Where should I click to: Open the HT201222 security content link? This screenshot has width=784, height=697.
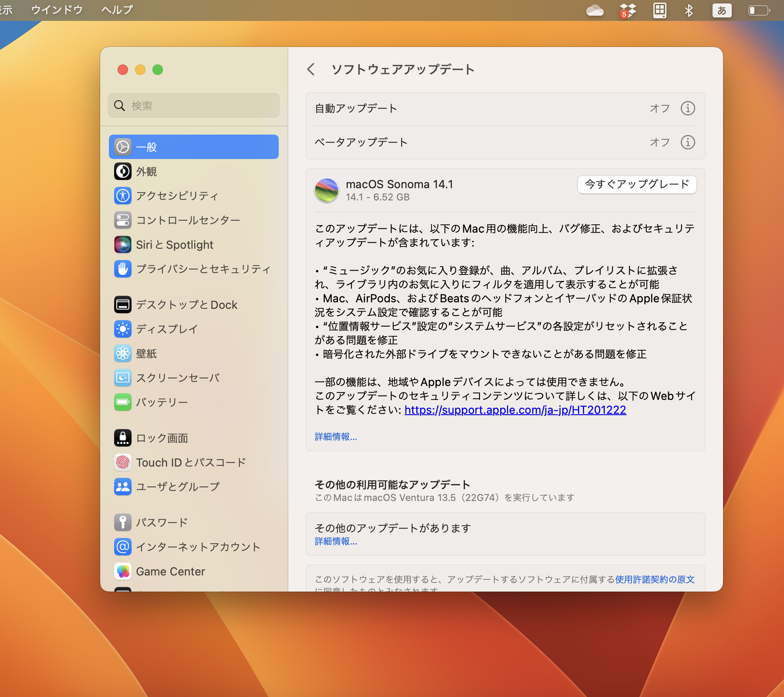[514, 410]
